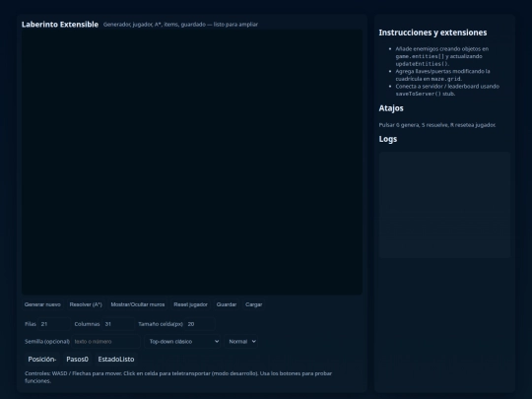Click the Logs heading

tap(388, 139)
